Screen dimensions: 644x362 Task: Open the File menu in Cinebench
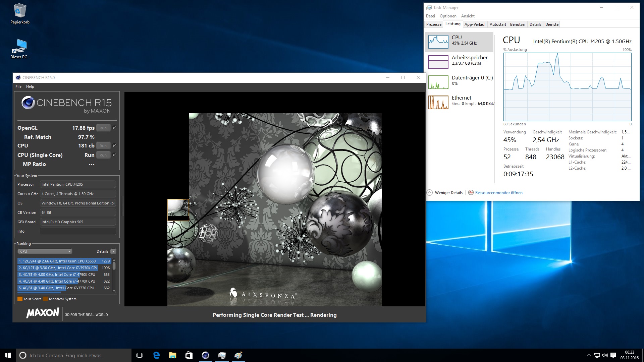(x=18, y=86)
